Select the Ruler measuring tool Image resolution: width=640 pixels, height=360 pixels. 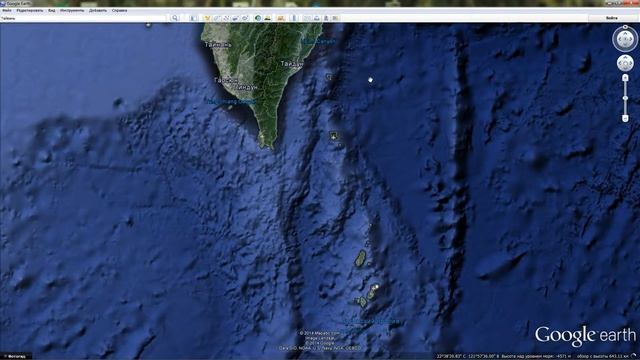294,18
